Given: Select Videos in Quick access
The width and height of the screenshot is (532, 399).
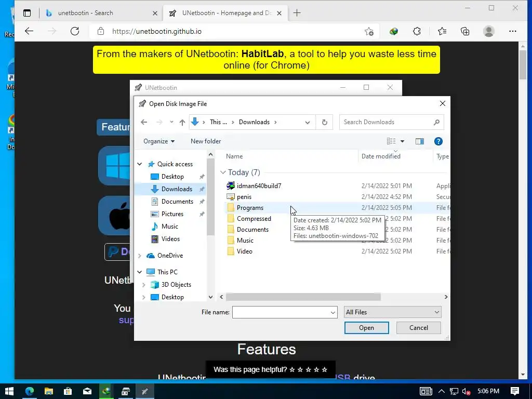Looking at the screenshot, I should point(170,239).
